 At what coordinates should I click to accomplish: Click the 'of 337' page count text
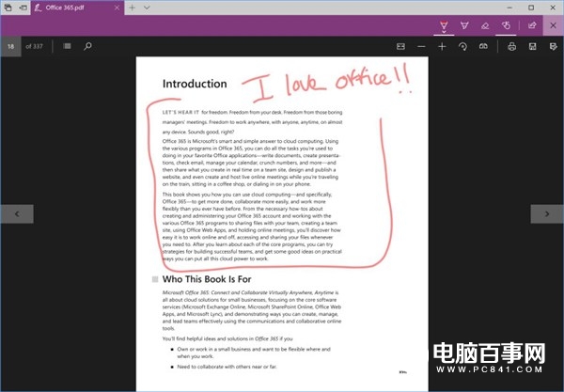[x=34, y=46]
